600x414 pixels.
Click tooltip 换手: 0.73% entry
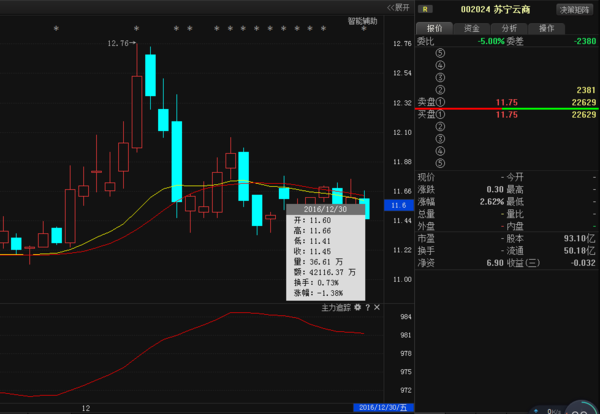click(316, 283)
